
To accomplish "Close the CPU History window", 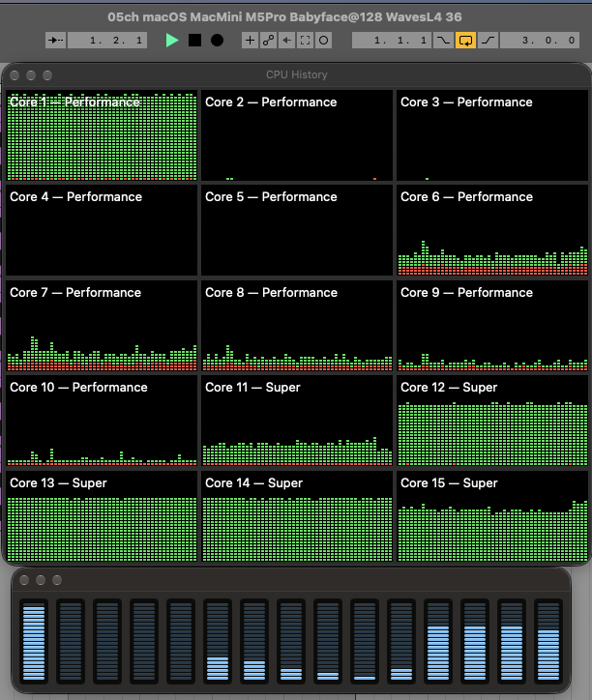I will pyautogui.click(x=15, y=75).
